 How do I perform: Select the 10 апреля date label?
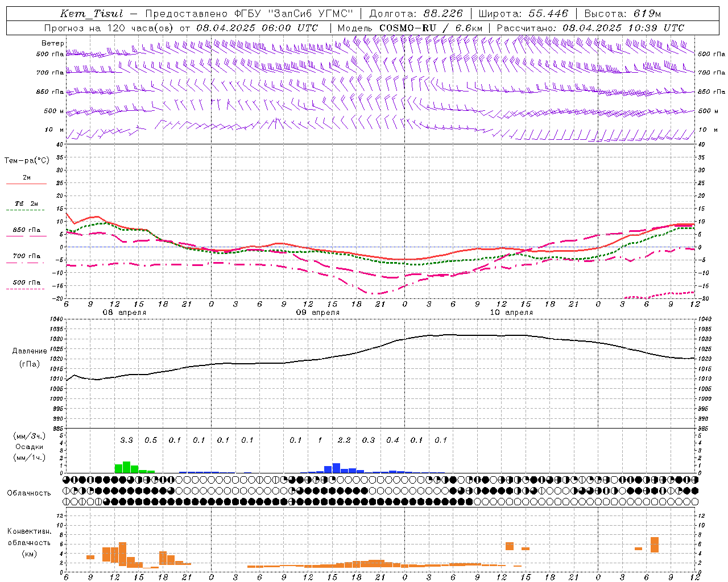click(x=511, y=313)
